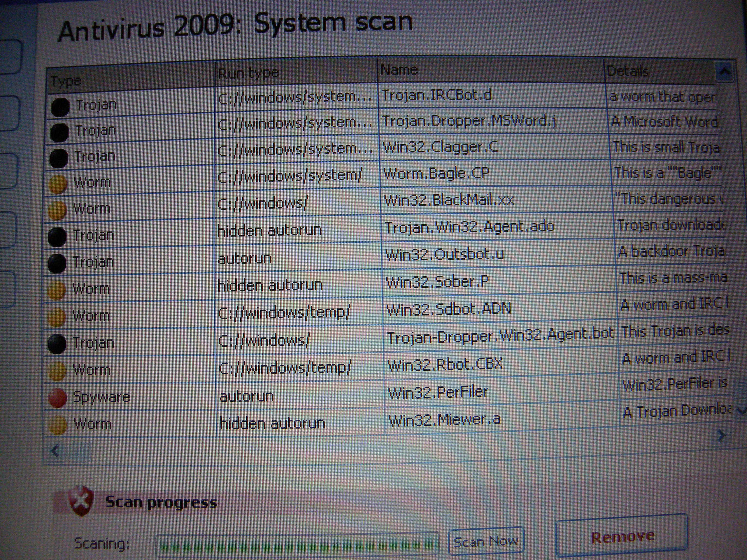Viewport: 747px width, 560px height.
Task: Click the orange icon beside Worm.Bagle.CP
Action: (58, 184)
